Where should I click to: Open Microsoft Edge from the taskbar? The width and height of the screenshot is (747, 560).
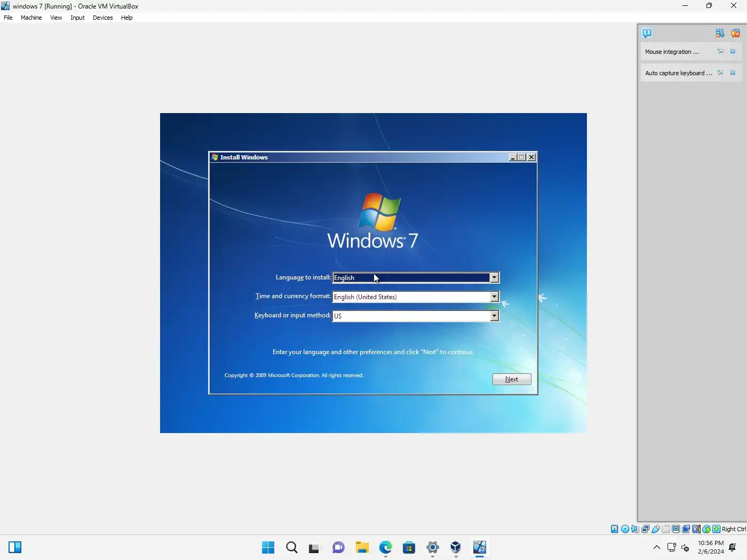click(x=385, y=547)
